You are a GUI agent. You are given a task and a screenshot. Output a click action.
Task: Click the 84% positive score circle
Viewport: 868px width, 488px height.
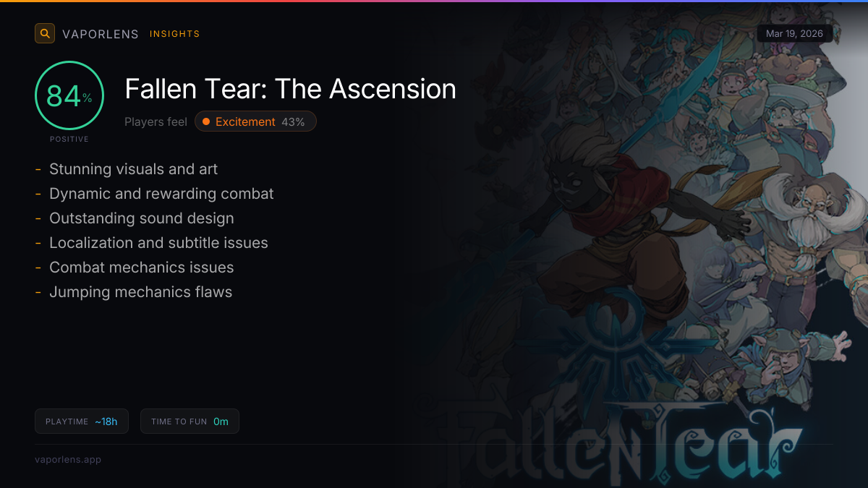pos(69,95)
